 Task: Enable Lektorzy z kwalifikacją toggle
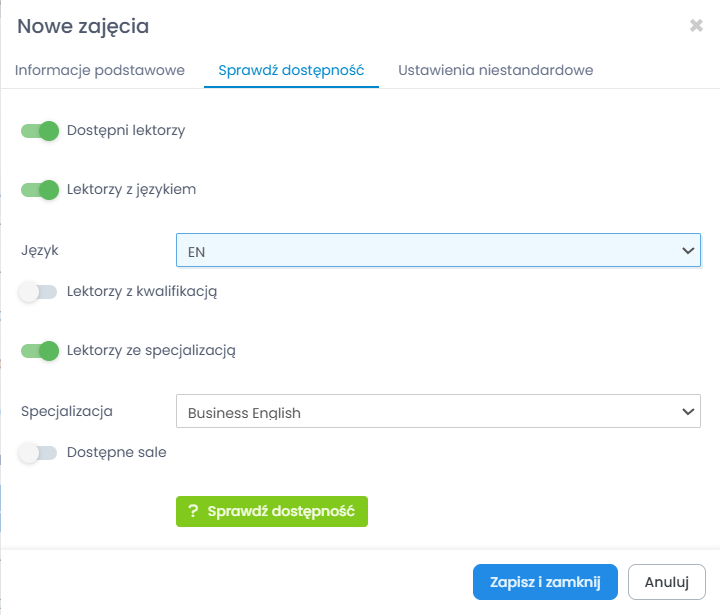pos(38,292)
